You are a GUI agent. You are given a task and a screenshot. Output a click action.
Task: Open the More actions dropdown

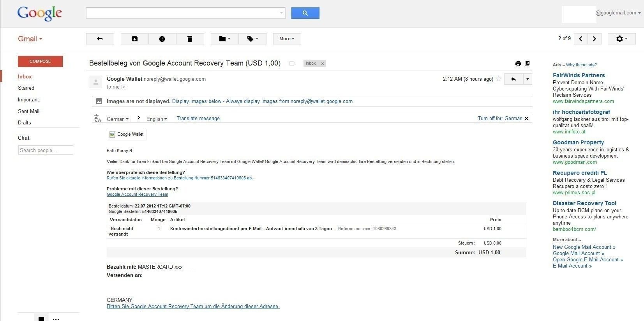(x=287, y=39)
